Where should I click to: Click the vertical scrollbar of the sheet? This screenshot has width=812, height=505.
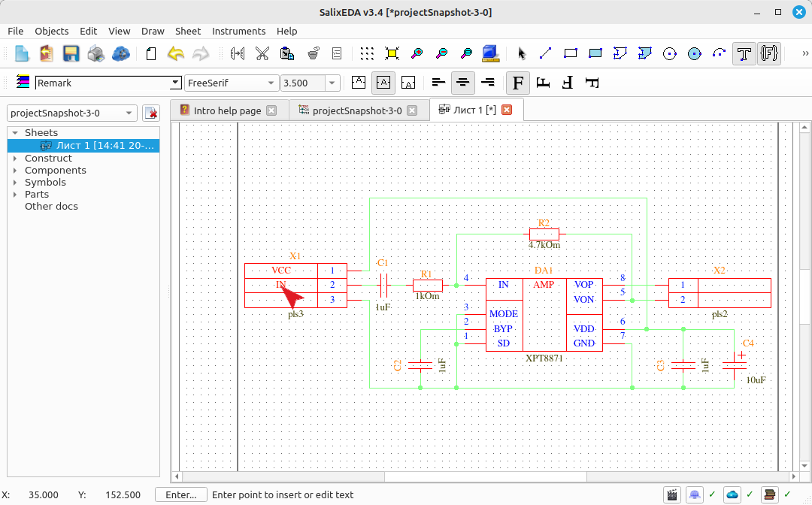[x=804, y=296]
